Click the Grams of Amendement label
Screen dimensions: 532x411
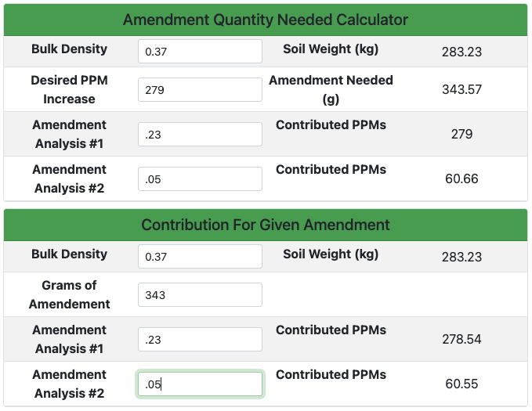[69, 294]
